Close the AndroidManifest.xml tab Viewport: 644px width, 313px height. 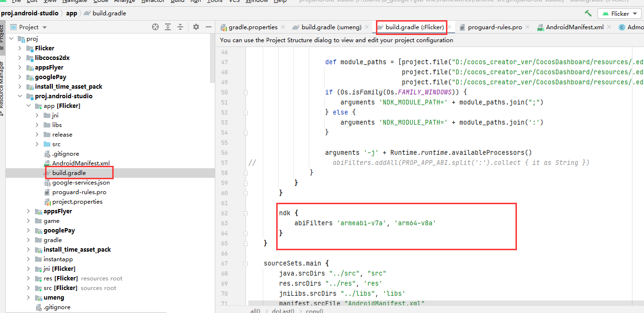[x=609, y=27]
